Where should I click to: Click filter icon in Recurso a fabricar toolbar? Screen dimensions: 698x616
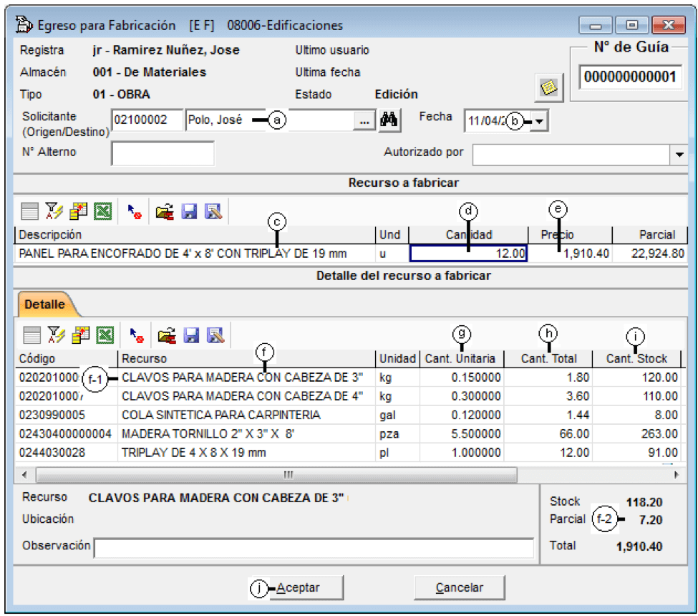(54, 211)
